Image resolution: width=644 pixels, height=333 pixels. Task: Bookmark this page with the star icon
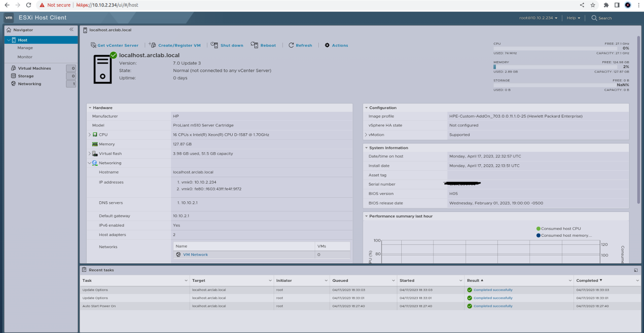click(593, 5)
